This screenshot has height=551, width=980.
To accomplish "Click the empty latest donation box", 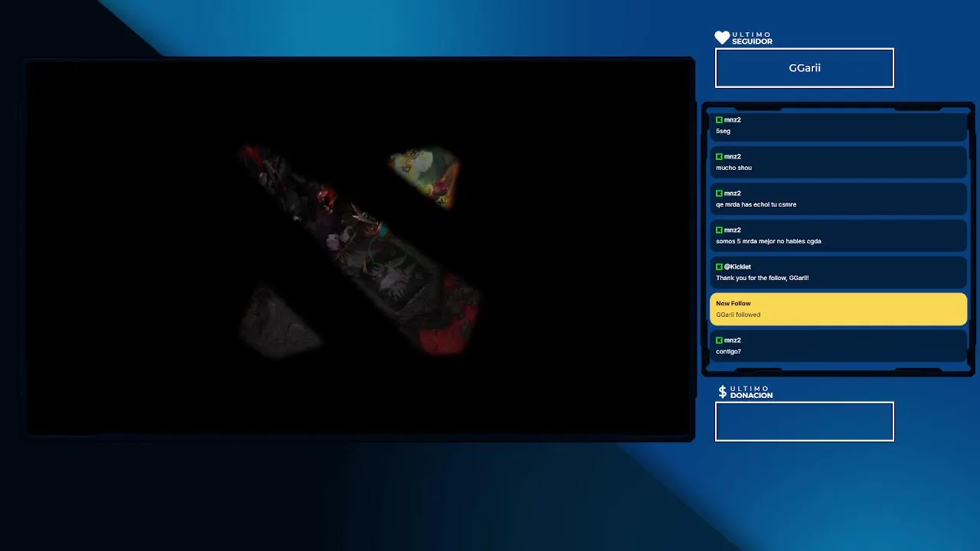I will 805,422.
